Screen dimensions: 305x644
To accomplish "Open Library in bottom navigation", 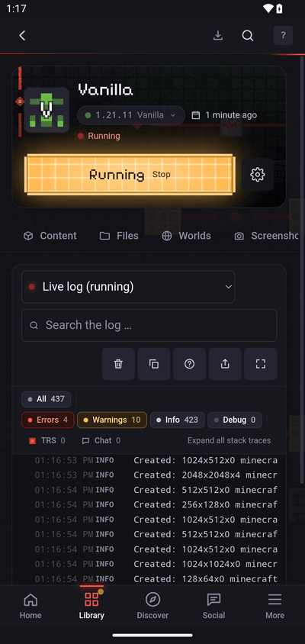I will click(x=91, y=606).
